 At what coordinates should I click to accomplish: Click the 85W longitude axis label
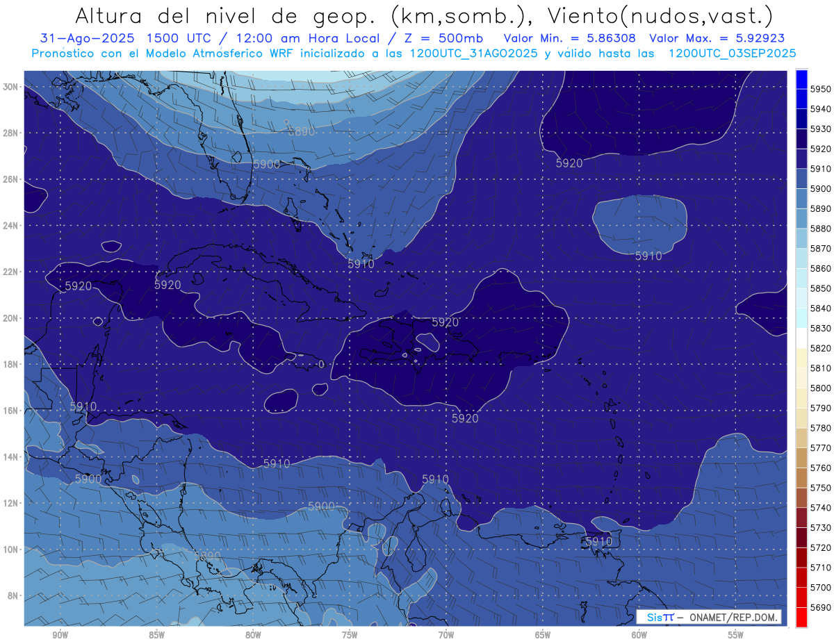point(156,635)
